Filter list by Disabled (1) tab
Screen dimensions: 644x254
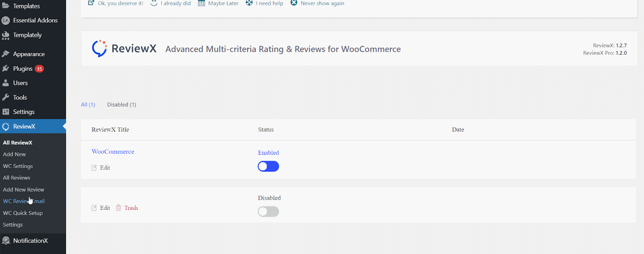point(122,104)
